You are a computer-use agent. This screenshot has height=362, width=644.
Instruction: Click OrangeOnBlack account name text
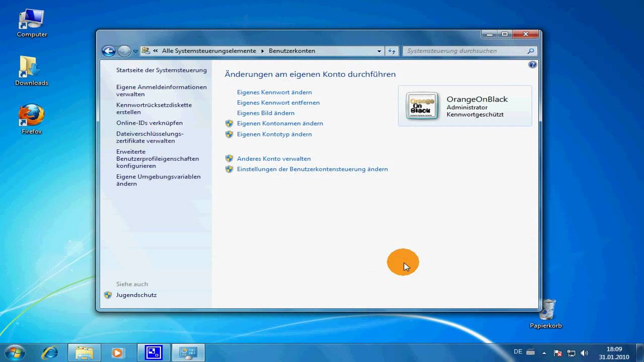pos(477,100)
